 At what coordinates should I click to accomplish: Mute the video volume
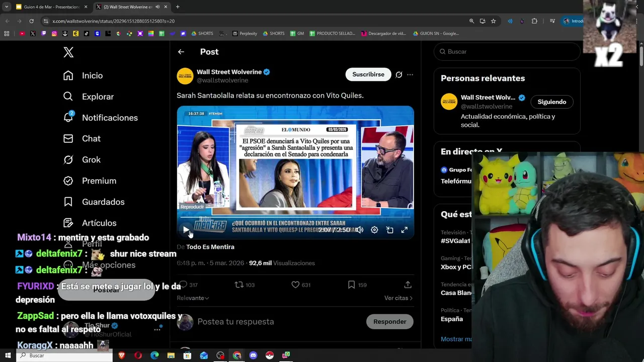[x=359, y=230]
